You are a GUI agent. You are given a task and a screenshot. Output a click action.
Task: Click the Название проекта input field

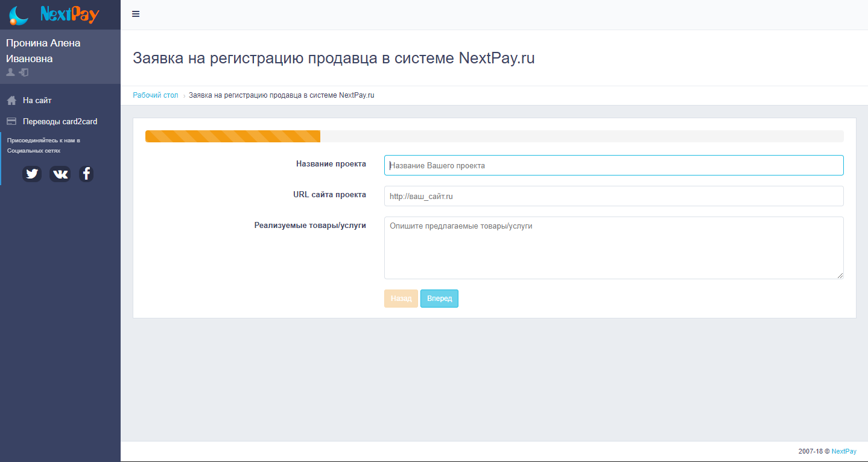tap(613, 165)
